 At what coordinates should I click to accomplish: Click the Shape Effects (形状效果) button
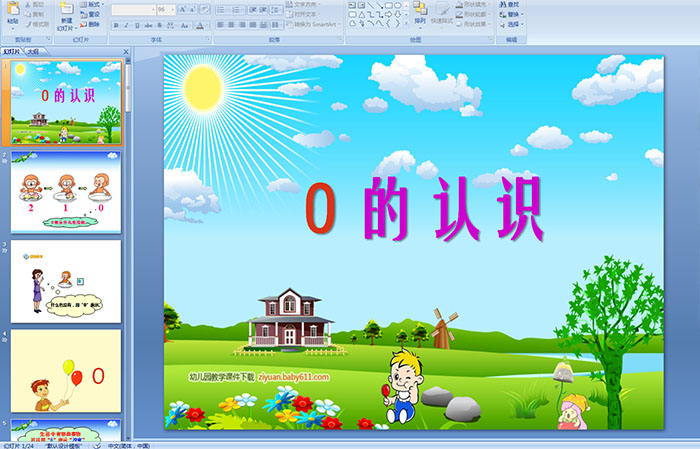click(x=474, y=24)
